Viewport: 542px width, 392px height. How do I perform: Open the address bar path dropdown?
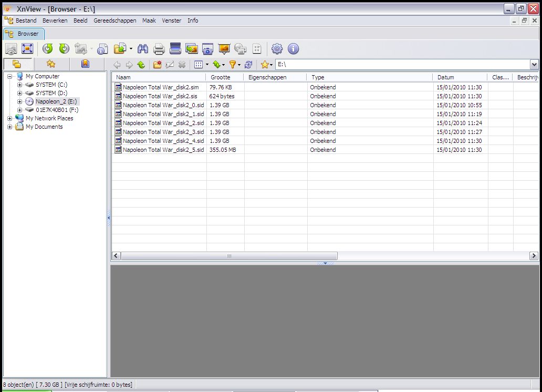pyautogui.click(x=534, y=64)
